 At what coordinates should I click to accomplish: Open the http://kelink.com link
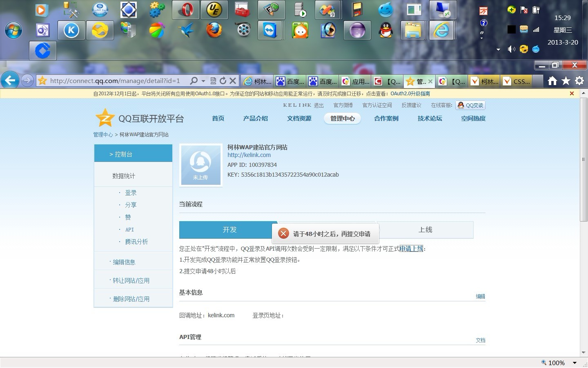point(249,155)
